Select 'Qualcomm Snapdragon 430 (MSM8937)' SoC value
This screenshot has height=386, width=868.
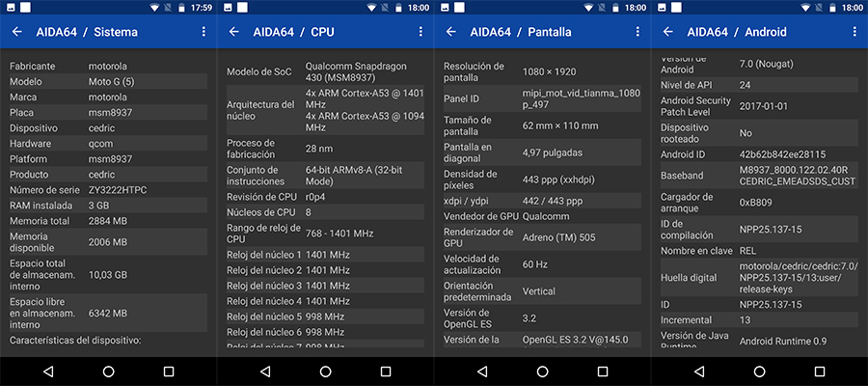point(356,72)
